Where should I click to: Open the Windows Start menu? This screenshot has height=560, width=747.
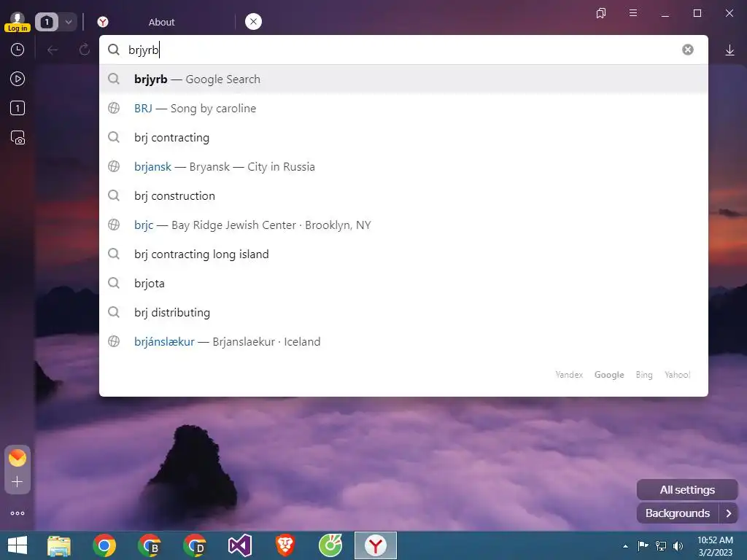18,545
